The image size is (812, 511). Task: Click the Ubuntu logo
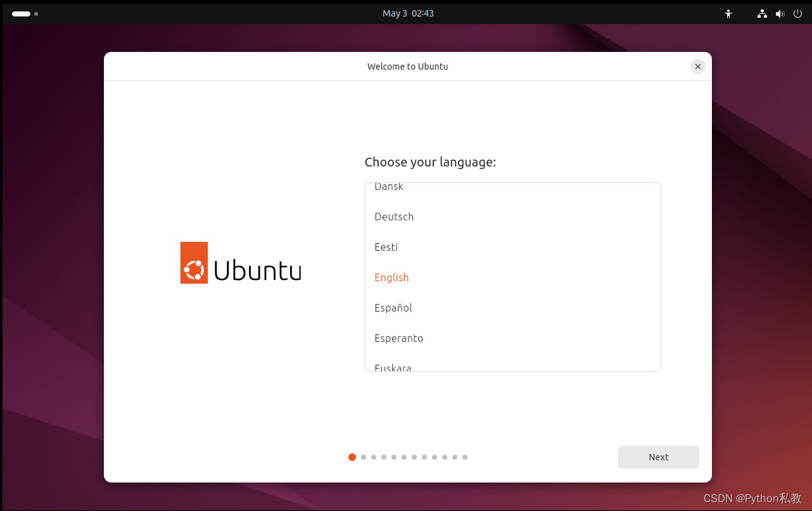[x=241, y=263]
